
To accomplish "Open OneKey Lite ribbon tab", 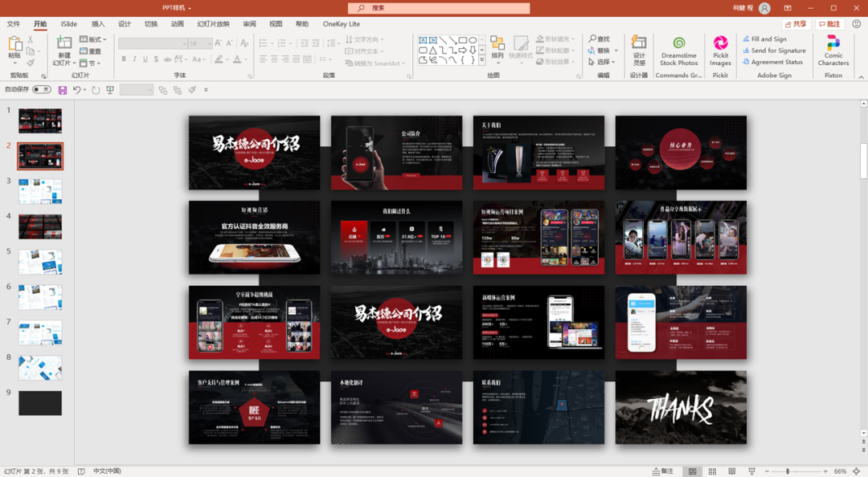I will pos(341,24).
